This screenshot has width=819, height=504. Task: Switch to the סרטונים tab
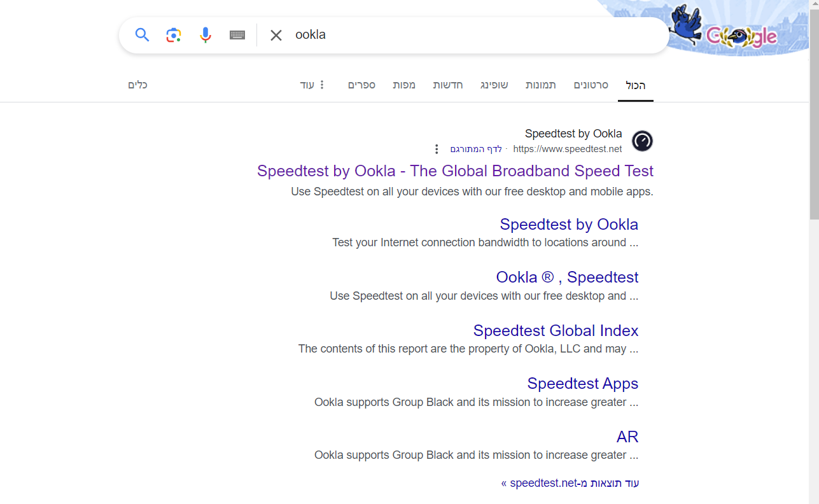click(591, 85)
